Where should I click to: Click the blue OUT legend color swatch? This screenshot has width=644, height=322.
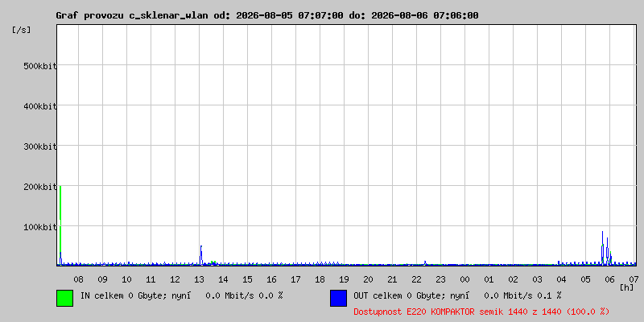click(338, 298)
